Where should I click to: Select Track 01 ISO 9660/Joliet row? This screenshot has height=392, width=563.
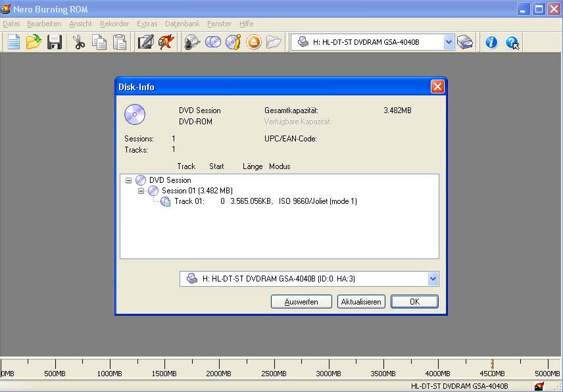click(266, 201)
